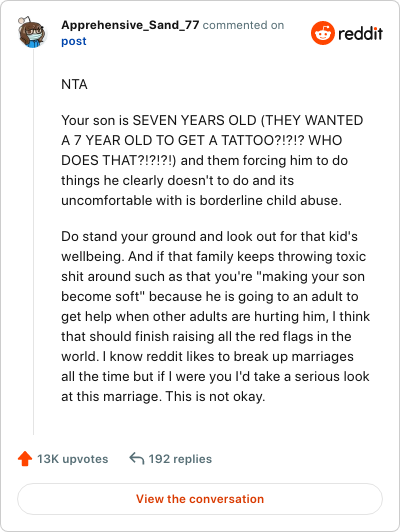Click the "13K upvotes" count

point(73,459)
